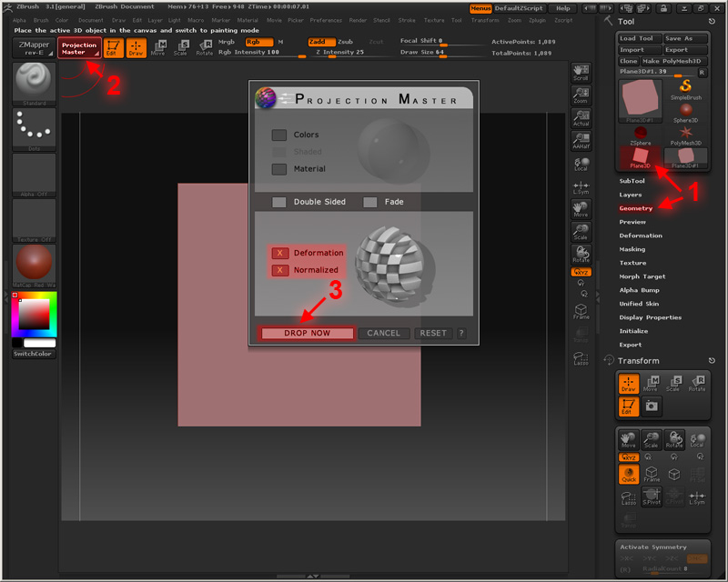Click the camera snapshot icon in Transform
Viewport: 728px width, 582px height.
[652, 406]
